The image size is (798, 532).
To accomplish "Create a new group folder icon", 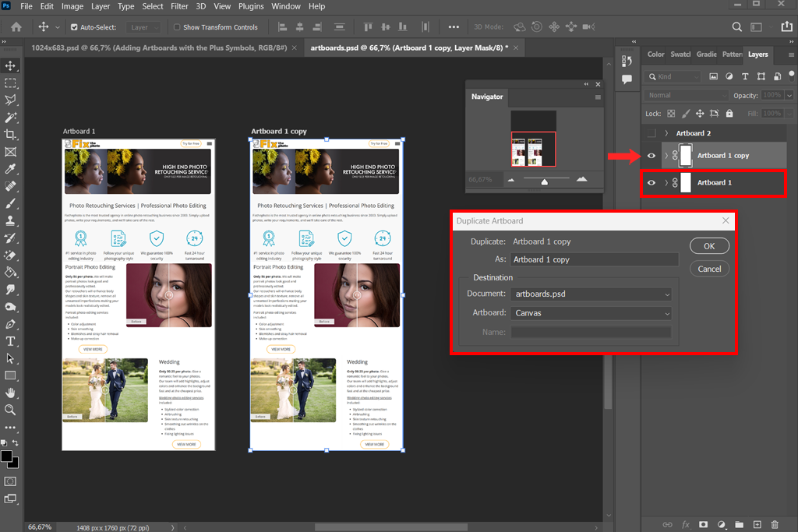I will coord(739,524).
